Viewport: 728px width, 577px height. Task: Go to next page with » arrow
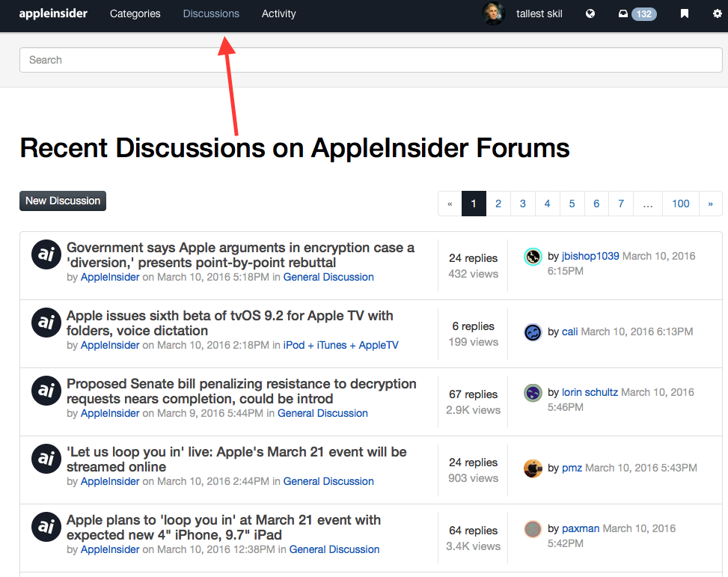pyautogui.click(x=710, y=204)
